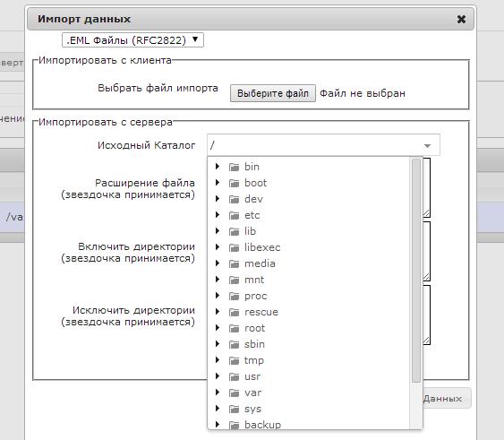The height and width of the screenshot is (440, 504).
Task: Click the tmp folder icon
Action: pyautogui.click(x=234, y=360)
